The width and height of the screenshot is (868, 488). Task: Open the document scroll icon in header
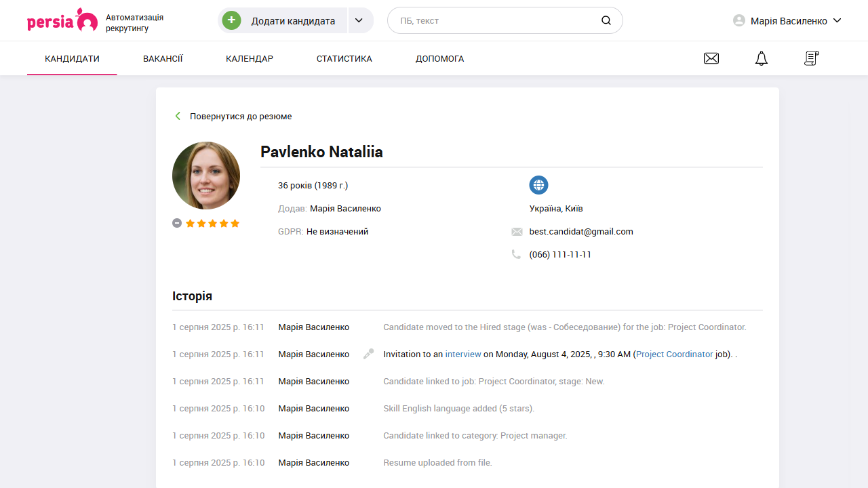pyautogui.click(x=811, y=59)
